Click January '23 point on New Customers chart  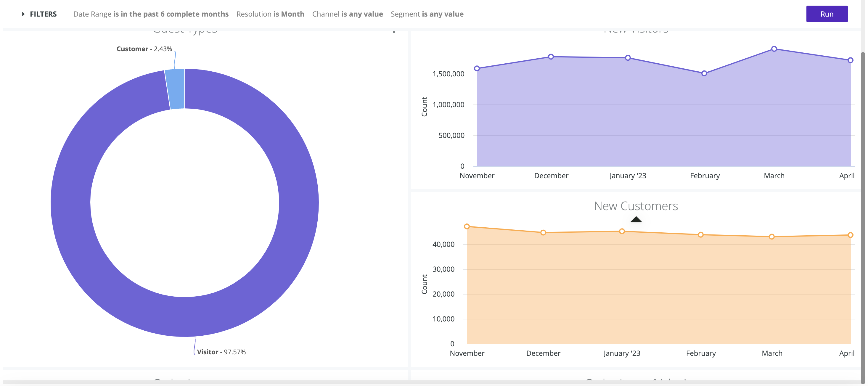pos(622,231)
